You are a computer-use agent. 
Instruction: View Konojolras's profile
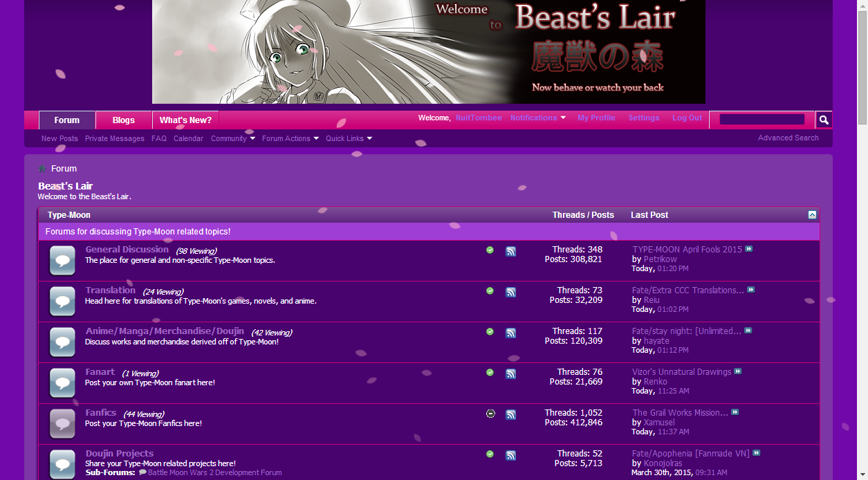(663, 463)
